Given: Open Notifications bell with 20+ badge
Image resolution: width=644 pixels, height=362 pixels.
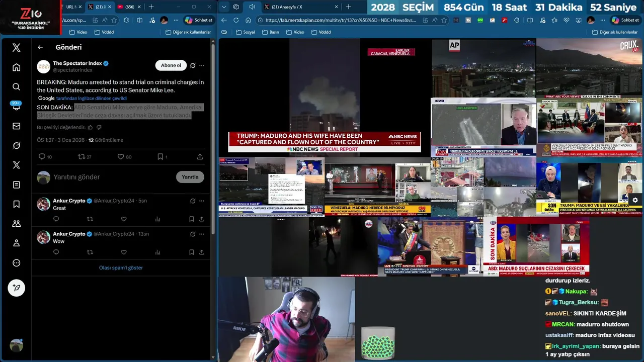Looking at the screenshot, I should (16, 107).
